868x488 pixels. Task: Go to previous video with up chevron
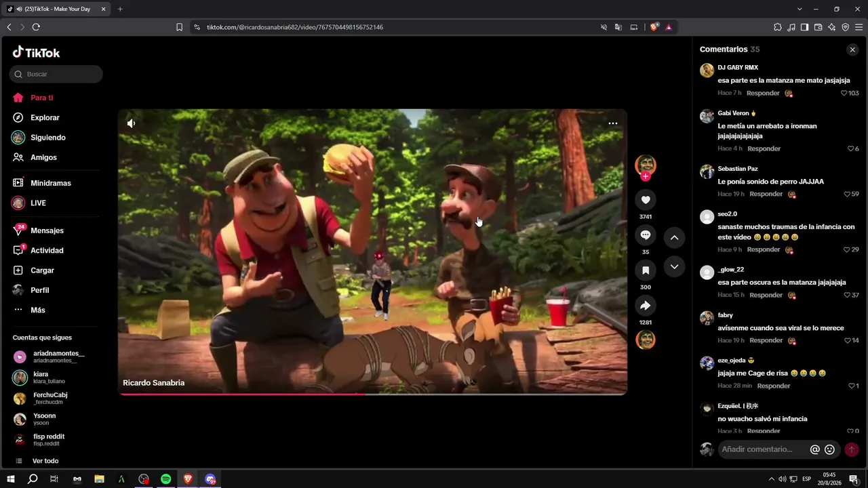[x=674, y=237]
